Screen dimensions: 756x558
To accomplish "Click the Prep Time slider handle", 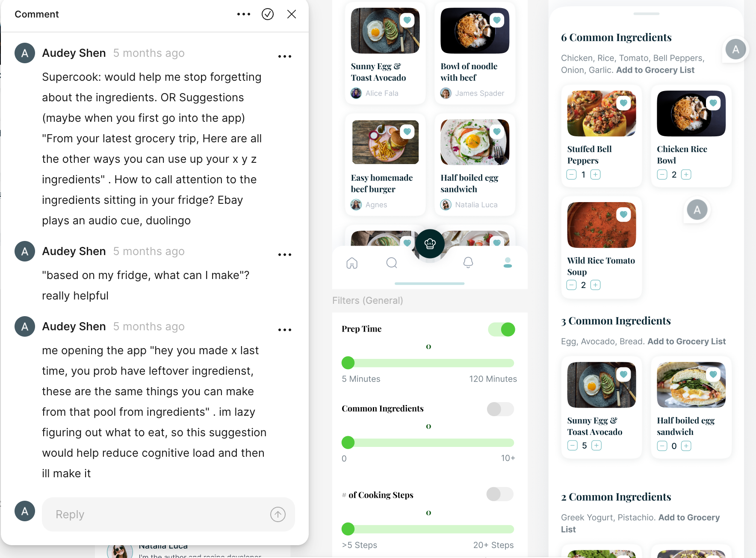I will point(348,363).
